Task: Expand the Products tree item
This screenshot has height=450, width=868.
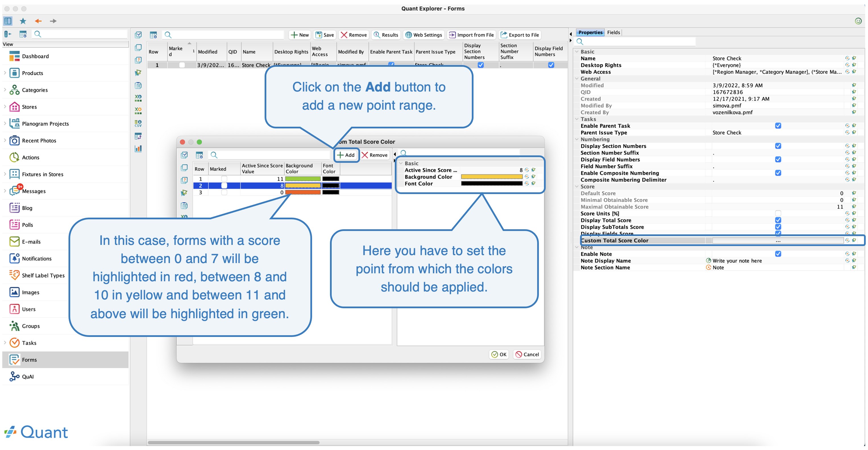Action: tap(5, 73)
